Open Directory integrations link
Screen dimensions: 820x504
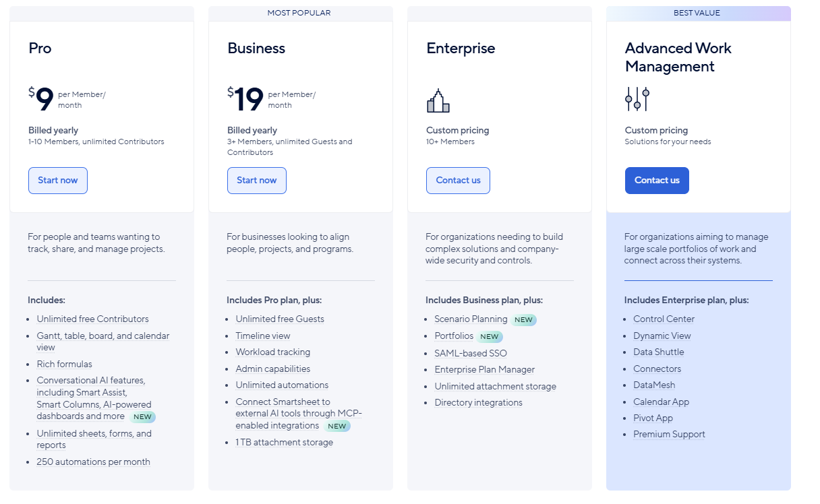(479, 403)
